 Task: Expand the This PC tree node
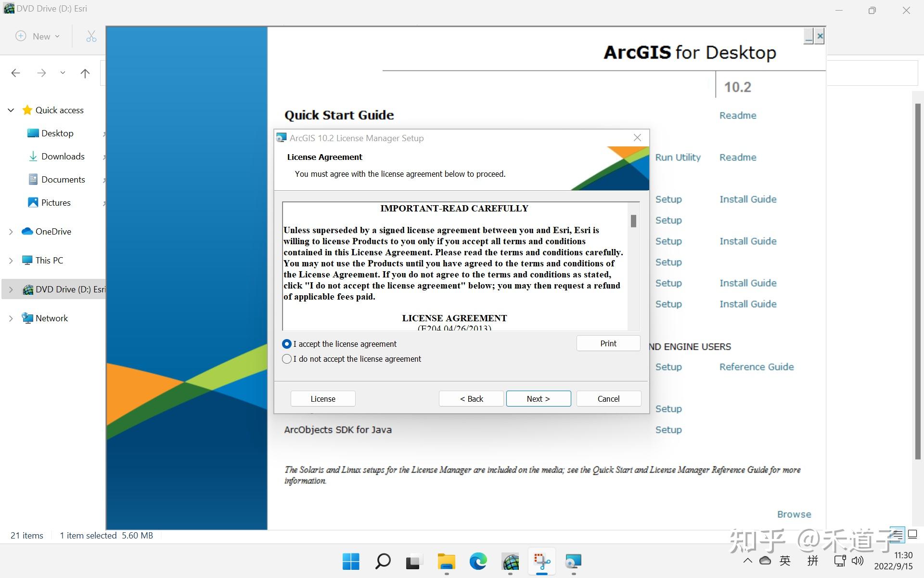[x=11, y=261]
